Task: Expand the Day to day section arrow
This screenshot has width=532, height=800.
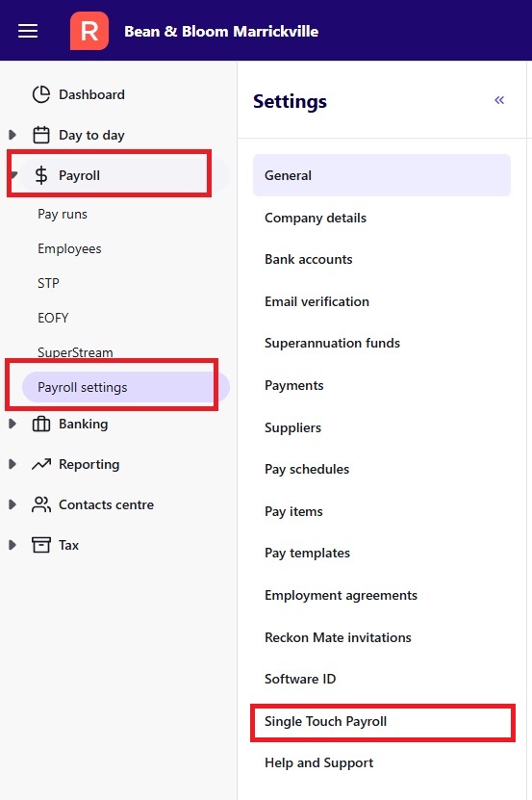Action: point(13,135)
